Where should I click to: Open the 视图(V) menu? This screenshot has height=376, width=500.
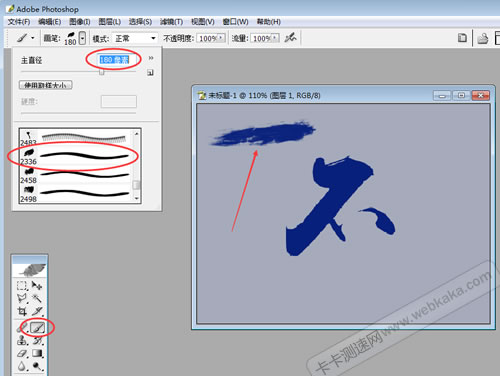pos(203,22)
